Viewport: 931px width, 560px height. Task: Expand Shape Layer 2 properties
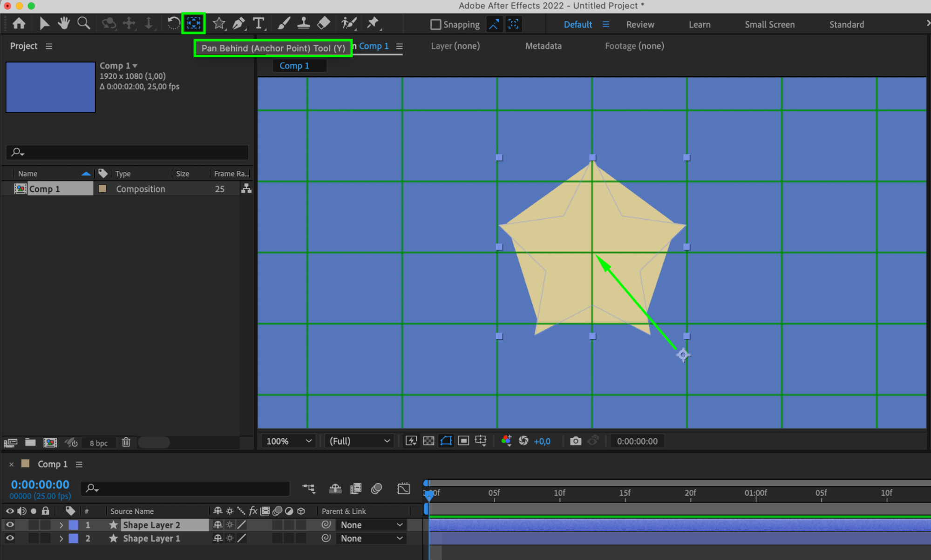pyautogui.click(x=61, y=525)
